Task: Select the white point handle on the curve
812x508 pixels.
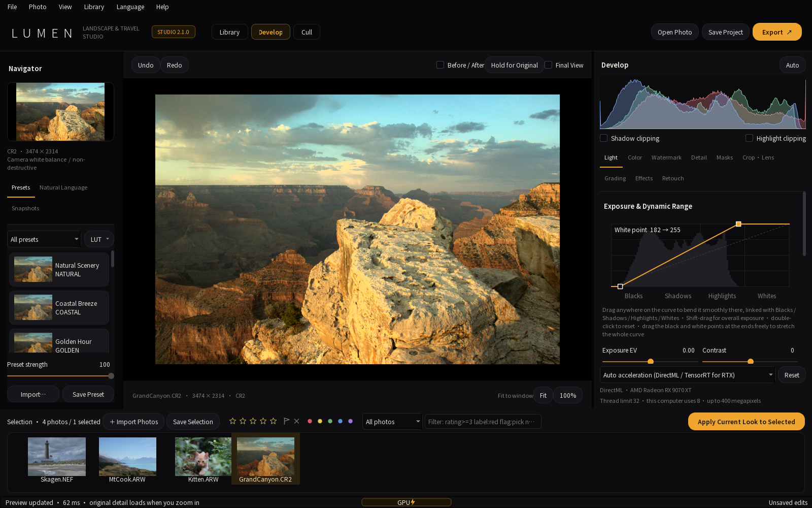Action: click(x=738, y=224)
